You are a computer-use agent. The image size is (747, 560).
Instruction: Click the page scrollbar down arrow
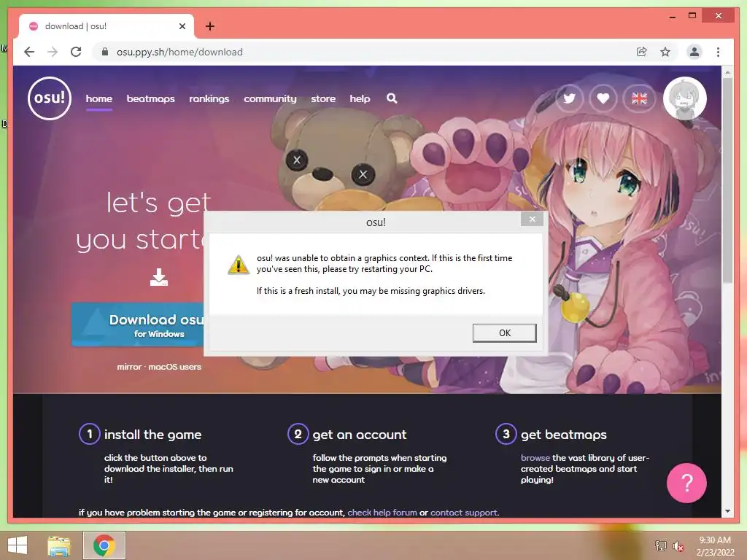click(727, 511)
